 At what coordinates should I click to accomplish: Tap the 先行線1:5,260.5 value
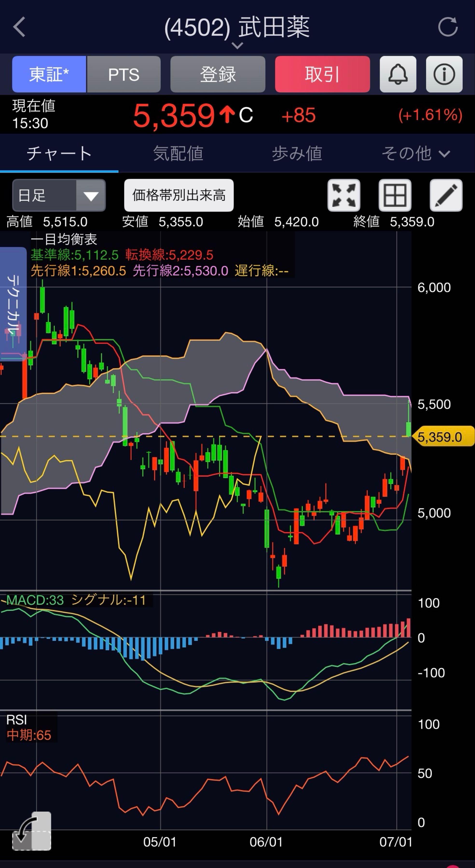pyautogui.click(x=78, y=271)
